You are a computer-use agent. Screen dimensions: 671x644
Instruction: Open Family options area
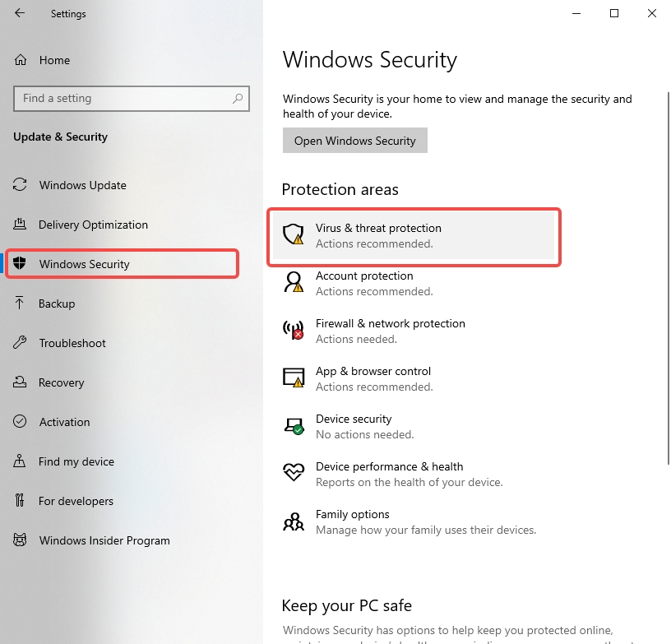pos(414,521)
